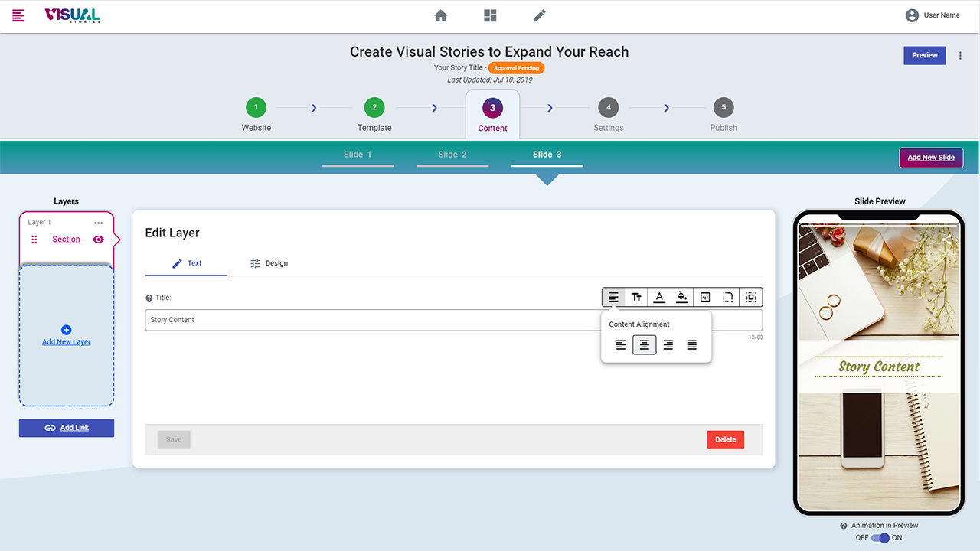Click the red Delete button

tap(726, 439)
